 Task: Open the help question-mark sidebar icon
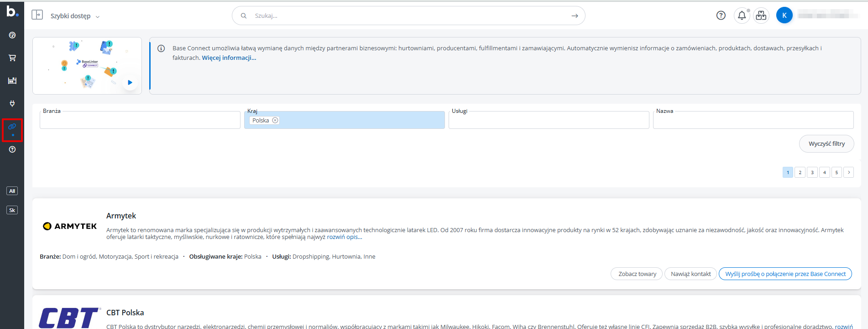[x=12, y=149]
